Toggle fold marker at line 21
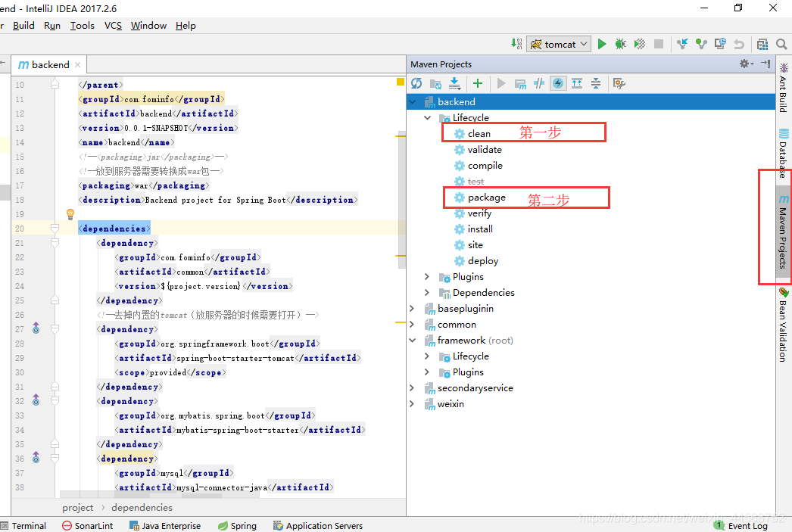Image resolution: width=792 pixels, height=532 pixels. pos(55,243)
